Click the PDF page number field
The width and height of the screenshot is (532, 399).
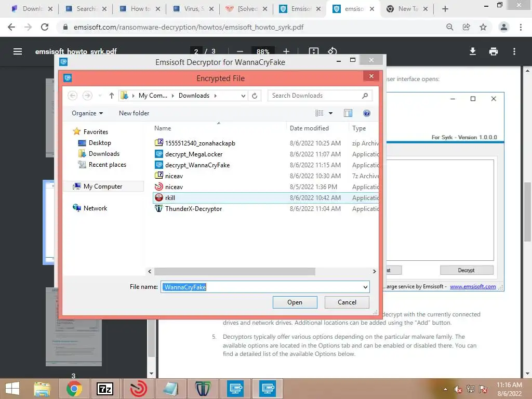[196, 51]
